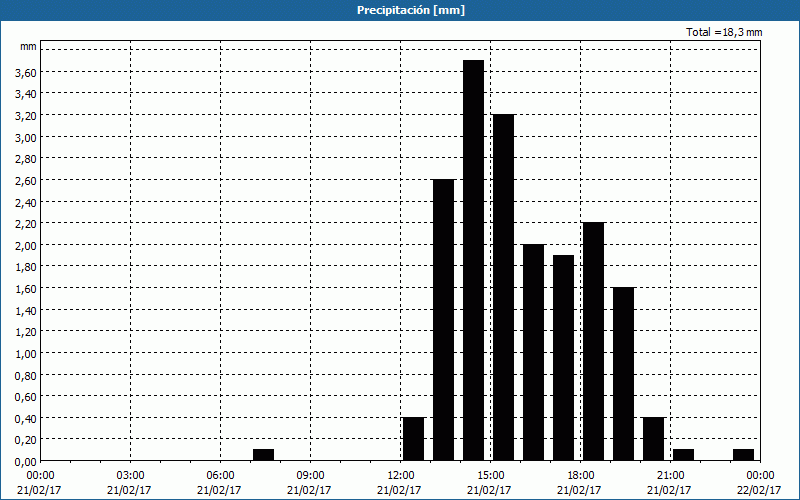Click the y-axis value '0,40'
The image size is (800, 500).
[26, 418]
